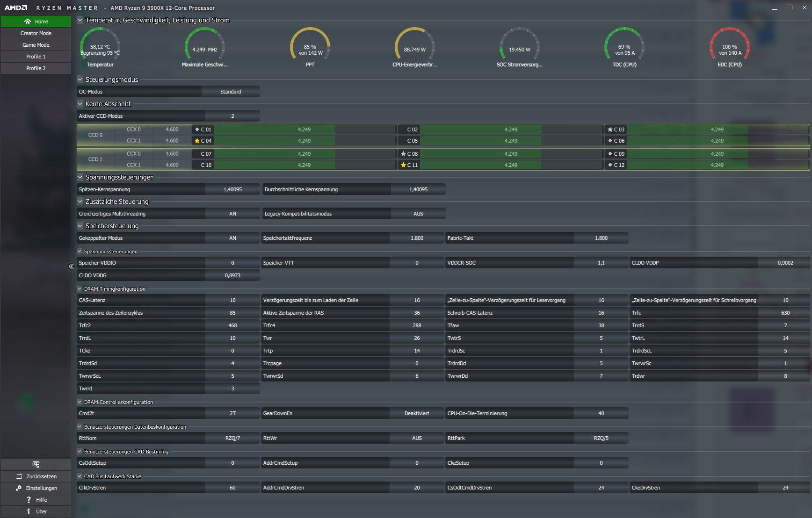Viewport: 812px width, 518px height.
Task: Click the Cmd2t 2T value
Action: click(x=232, y=413)
